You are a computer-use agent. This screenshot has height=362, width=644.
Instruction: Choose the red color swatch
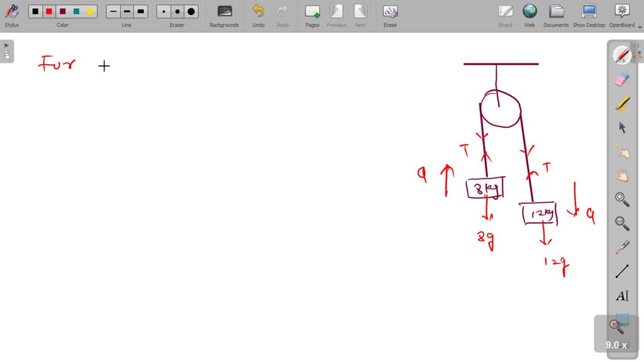coord(49,11)
